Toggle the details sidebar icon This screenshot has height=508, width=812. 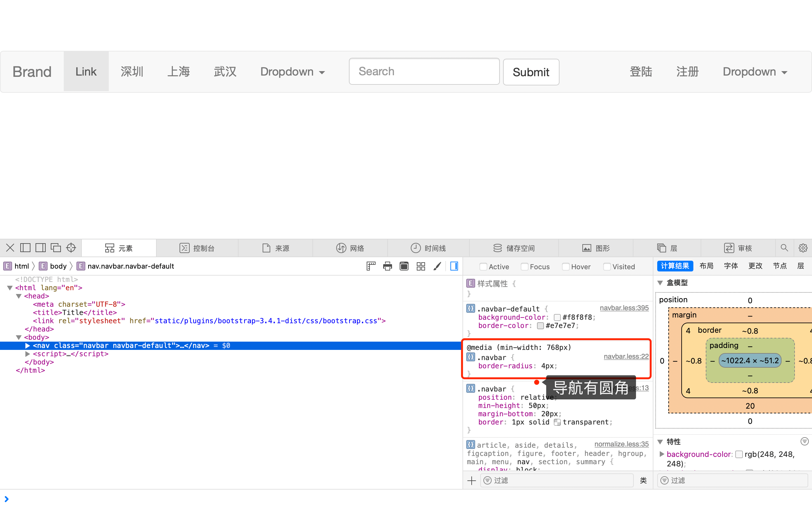click(x=454, y=266)
